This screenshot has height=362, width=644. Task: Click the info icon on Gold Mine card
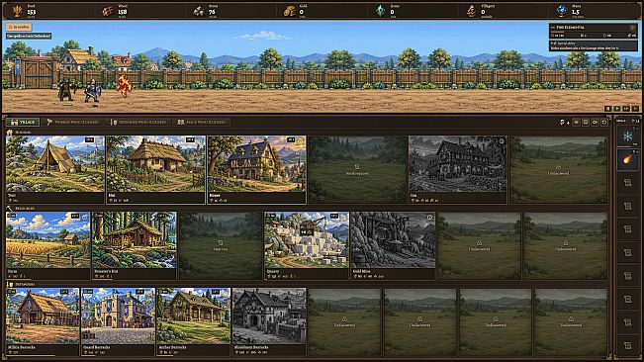click(x=429, y=218)
